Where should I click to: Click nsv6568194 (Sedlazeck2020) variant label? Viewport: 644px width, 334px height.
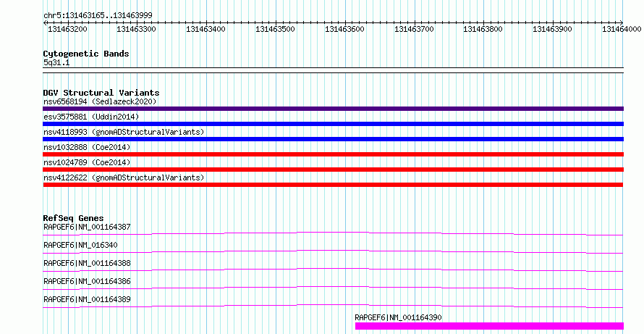[x=100, y=101]
